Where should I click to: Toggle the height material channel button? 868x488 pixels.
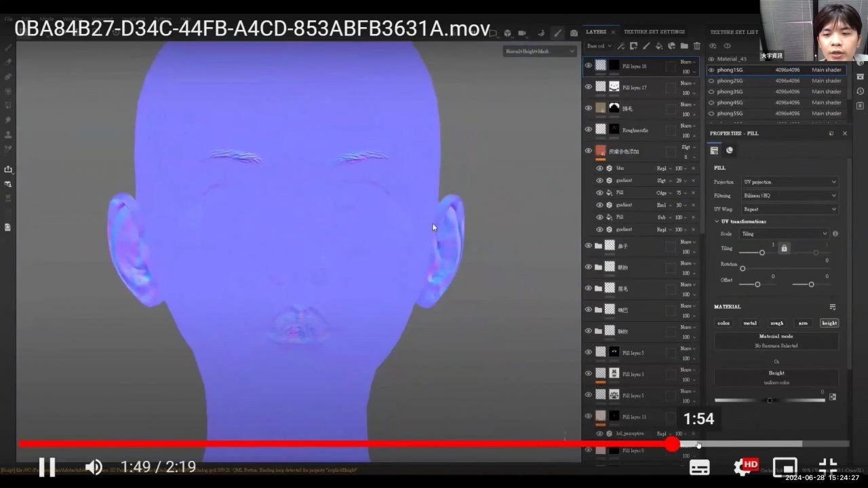tap(829, 323)
